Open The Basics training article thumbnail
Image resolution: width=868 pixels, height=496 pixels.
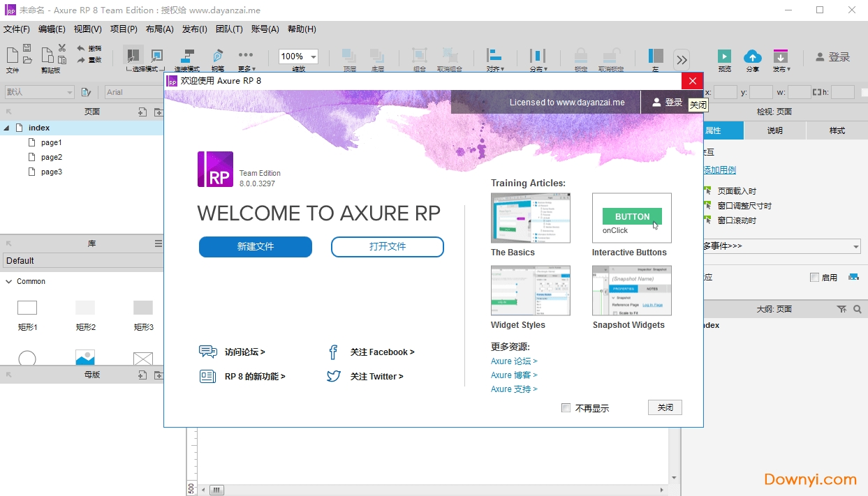530,218
